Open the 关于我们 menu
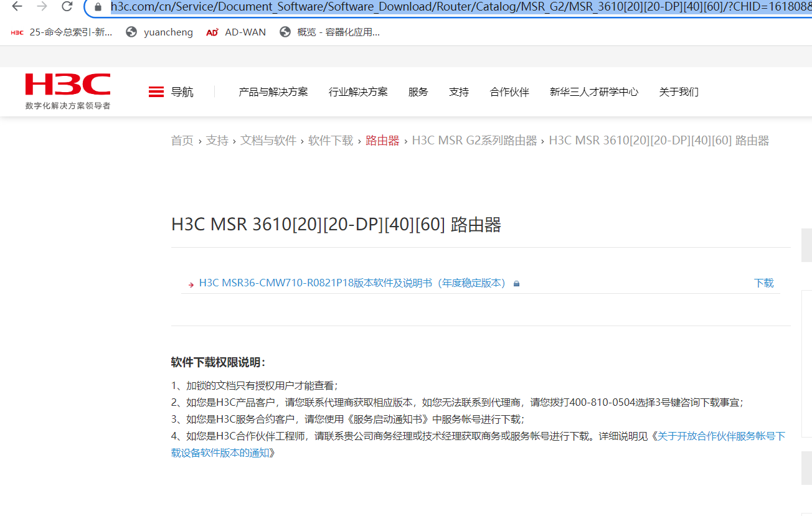 (679, 92)
